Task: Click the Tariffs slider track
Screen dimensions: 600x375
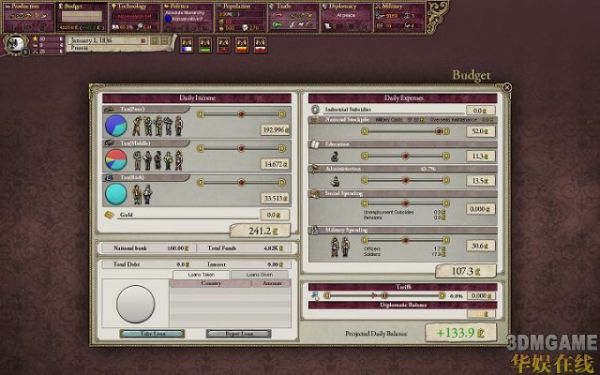Action: pos(384,295)
